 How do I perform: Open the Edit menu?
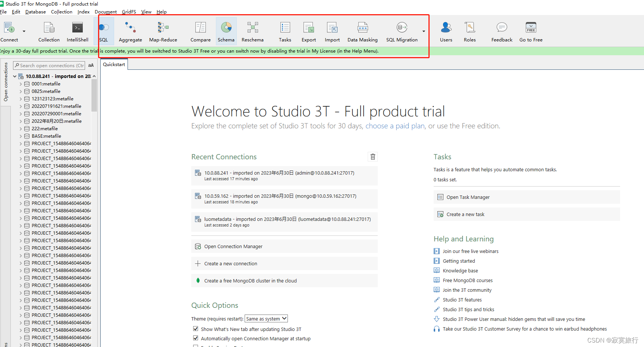(x=16, y=12)
